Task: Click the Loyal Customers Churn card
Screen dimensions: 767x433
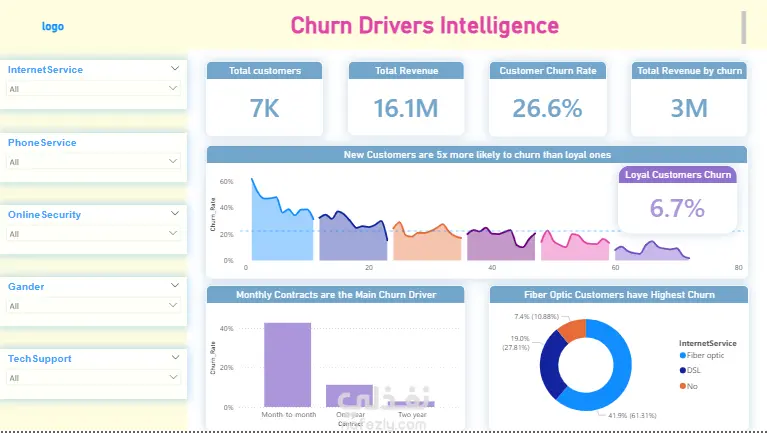Action: click(677, 200)
